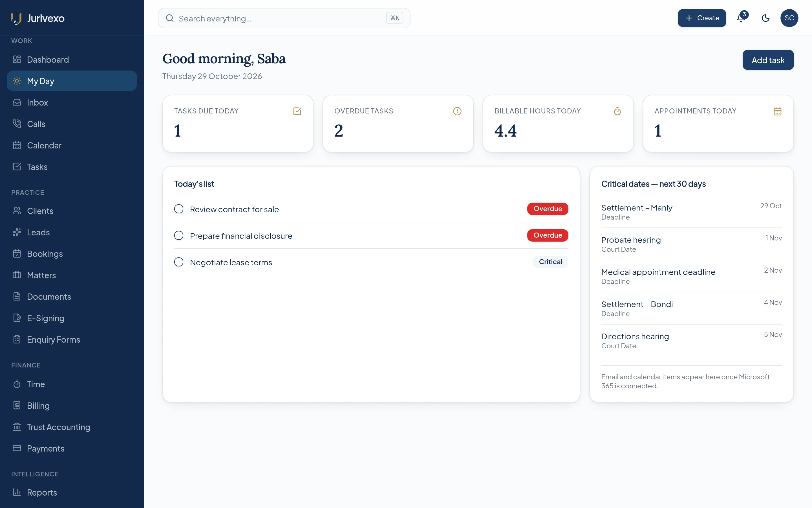The image size is (812, 508).
Task: Open Tasks in sidebar
Action: pyautogui.click(x=72, y=167)
